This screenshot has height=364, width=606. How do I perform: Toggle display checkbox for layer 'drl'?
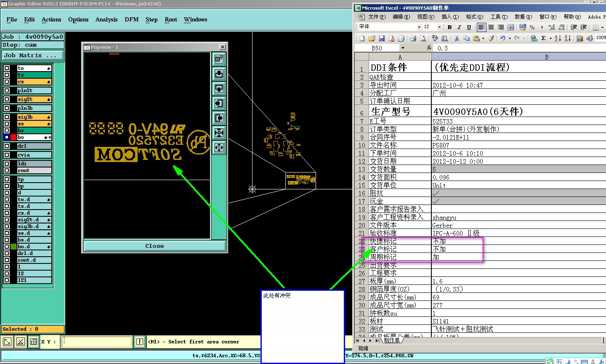7,146
